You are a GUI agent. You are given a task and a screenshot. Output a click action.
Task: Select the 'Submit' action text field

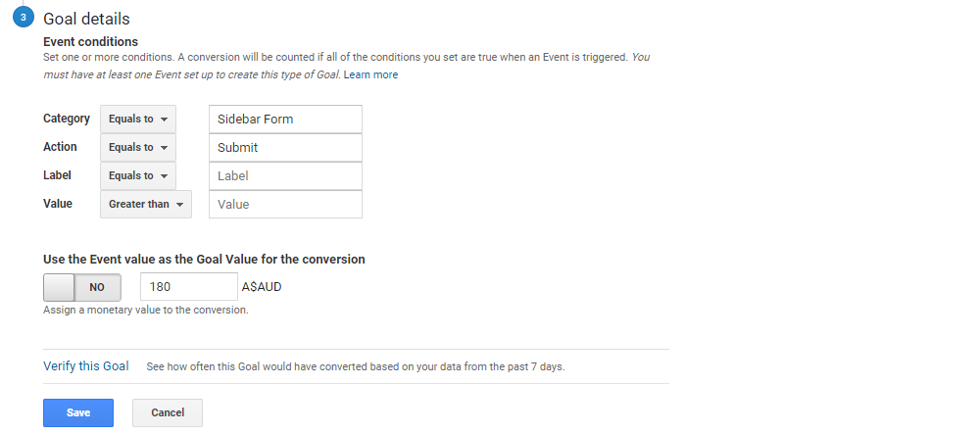click(285, 147)
